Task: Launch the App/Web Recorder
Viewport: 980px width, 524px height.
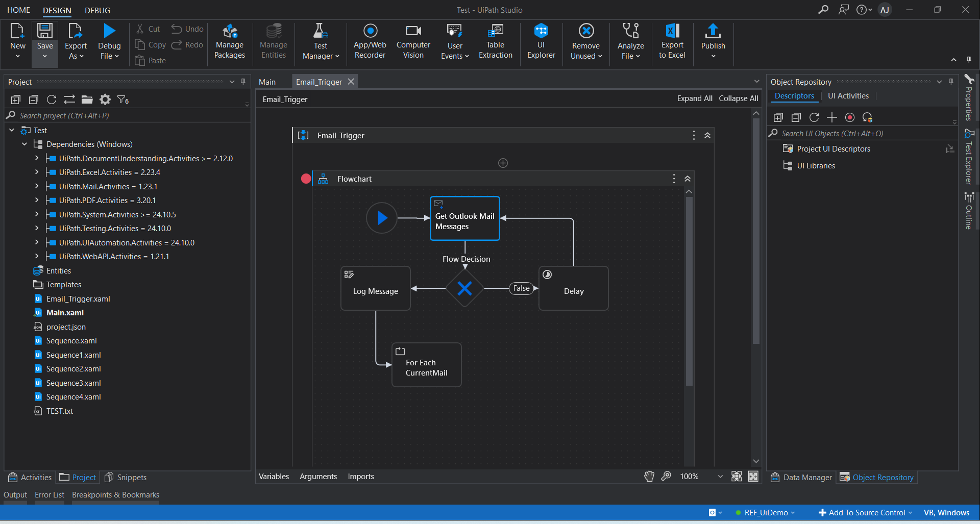Action: click(370, 42)
